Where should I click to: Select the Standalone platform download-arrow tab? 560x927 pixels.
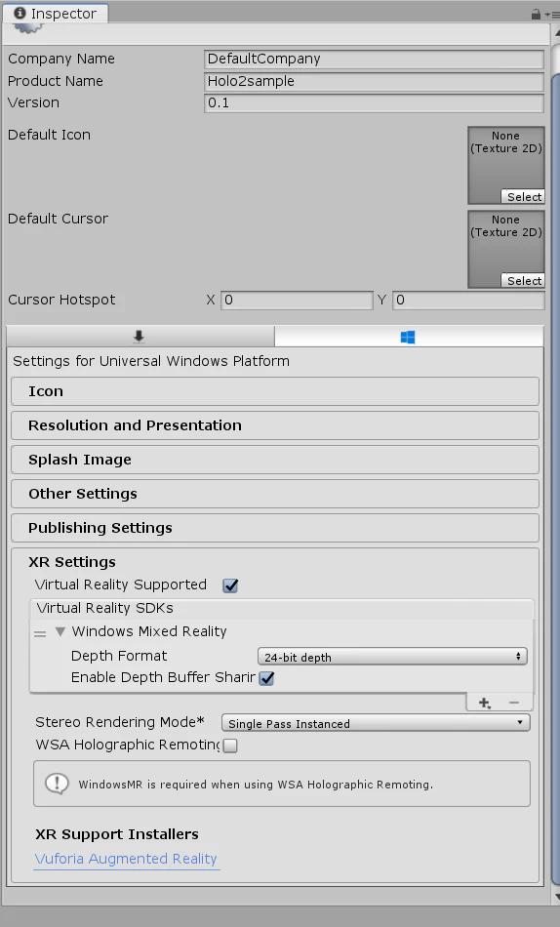coord(140,337)
